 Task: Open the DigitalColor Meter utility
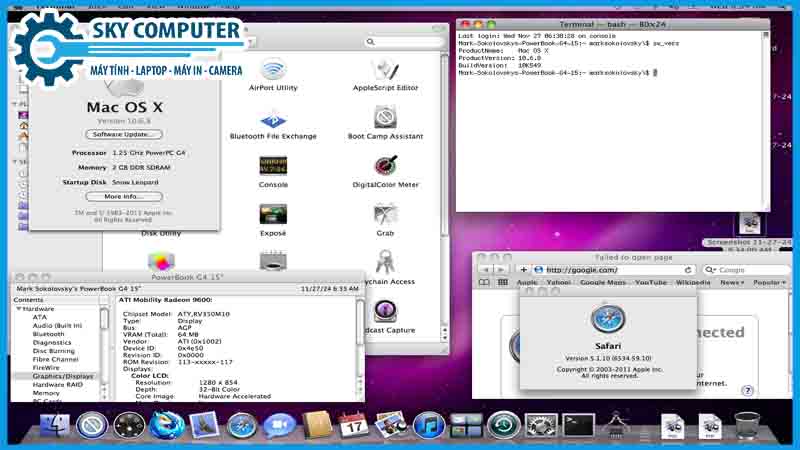coord(385,167)
